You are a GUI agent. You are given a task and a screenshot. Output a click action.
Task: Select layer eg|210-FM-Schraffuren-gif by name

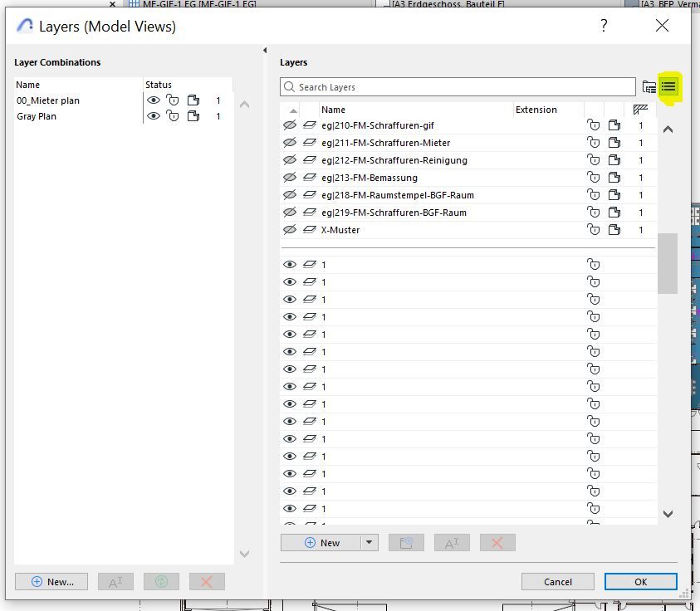378,125
